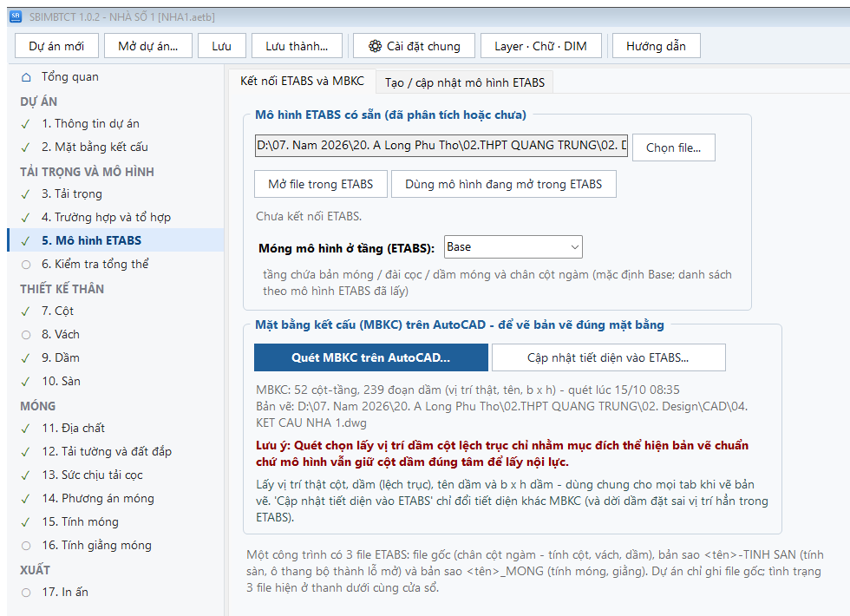Open step 6. Kiểm tra tổng thể

(x=116, y=264)
